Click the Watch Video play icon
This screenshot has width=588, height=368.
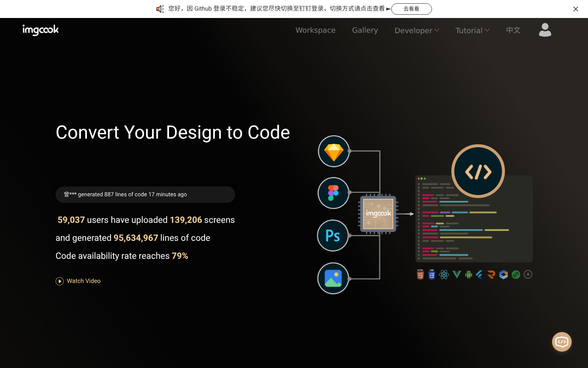pos(60,281)
